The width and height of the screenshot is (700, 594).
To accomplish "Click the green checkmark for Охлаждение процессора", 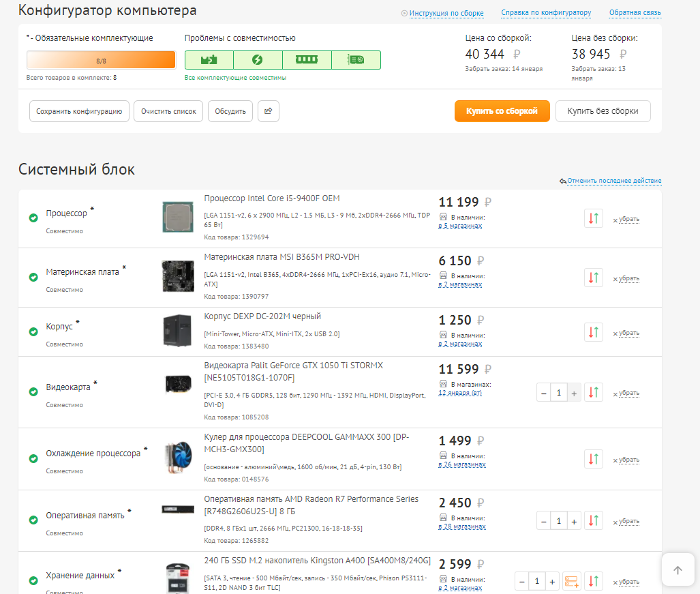I will pos(33,459).
